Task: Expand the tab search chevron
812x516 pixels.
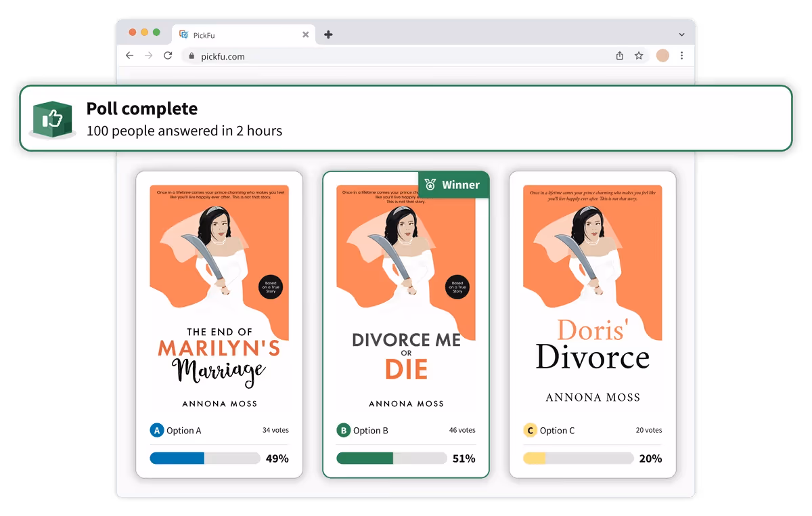Action: coord(681,35)
